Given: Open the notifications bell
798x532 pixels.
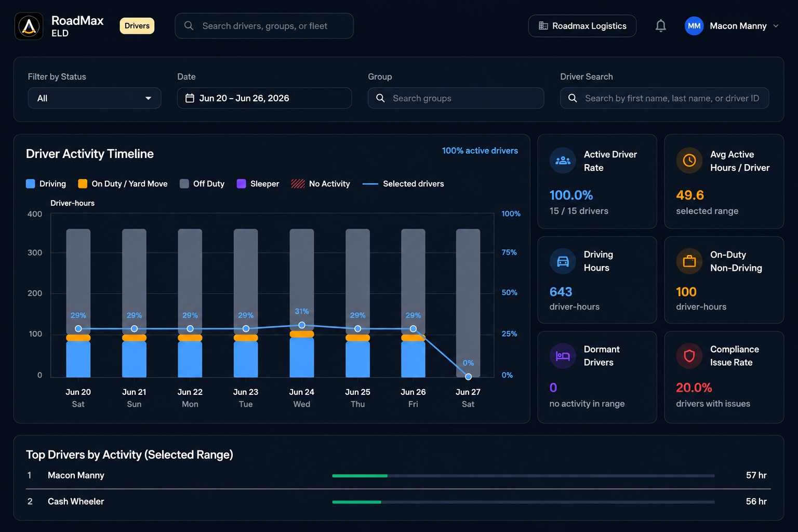Looking at the screenshot, I should click(660, 25).
